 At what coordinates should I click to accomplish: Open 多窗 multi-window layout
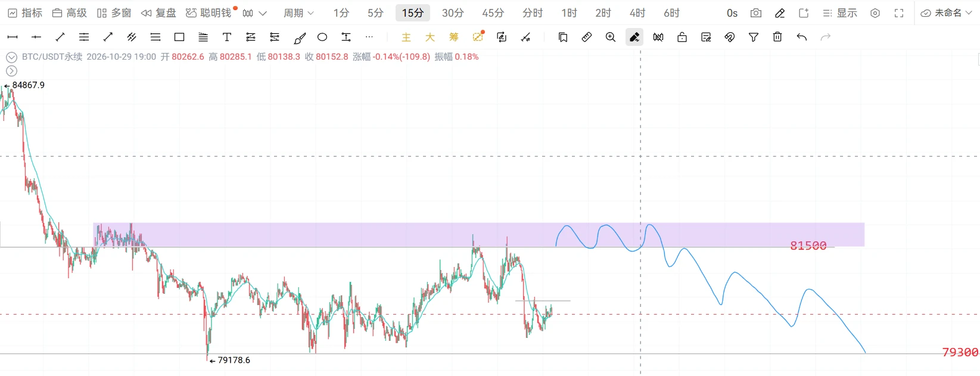(x=114, y=13)
